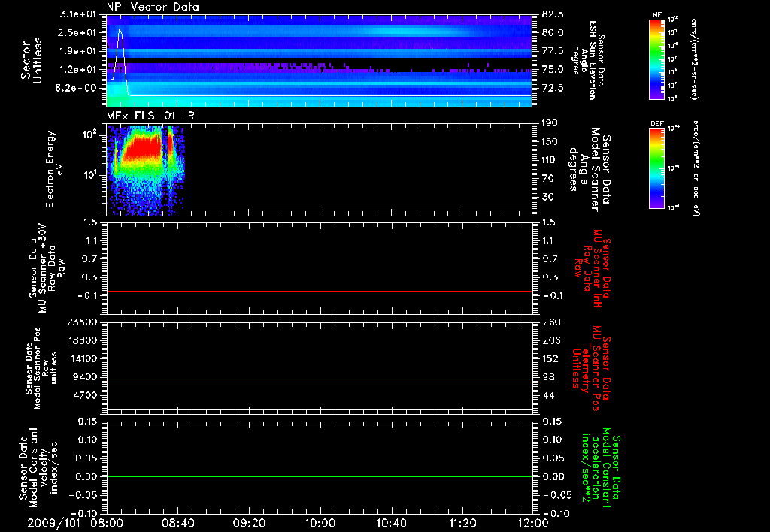Screen dimensions: 770x532
Task: Click the 11:20 time axis label
Action: [x=462, y=523]
